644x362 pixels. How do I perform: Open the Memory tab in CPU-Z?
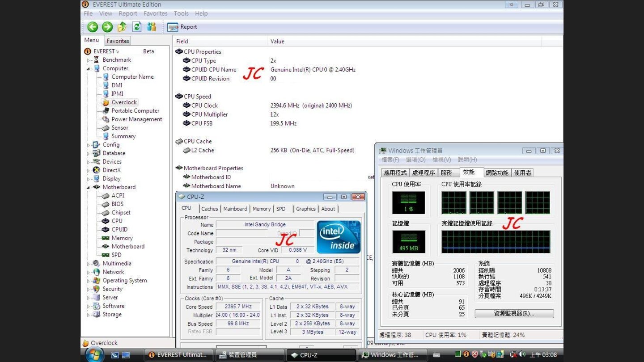[x=262, y=209]
